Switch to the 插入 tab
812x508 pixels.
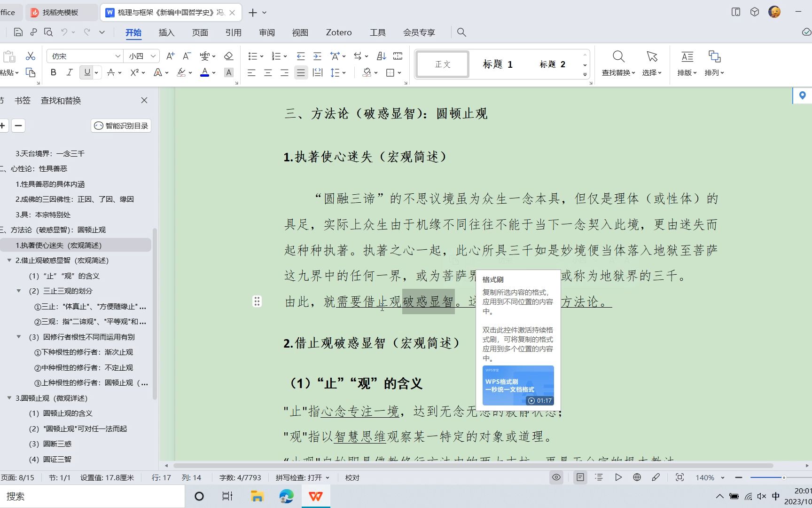tap(166, 32)
